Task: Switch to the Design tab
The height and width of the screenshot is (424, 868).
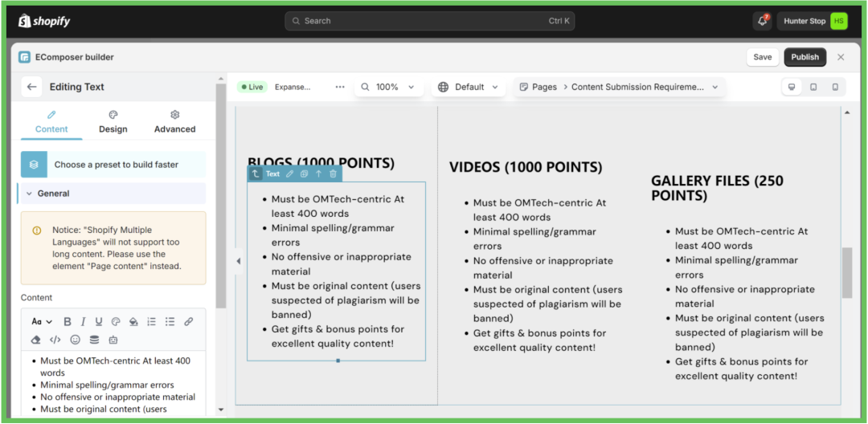Action: pyautogui.click(x=113, y=122)
